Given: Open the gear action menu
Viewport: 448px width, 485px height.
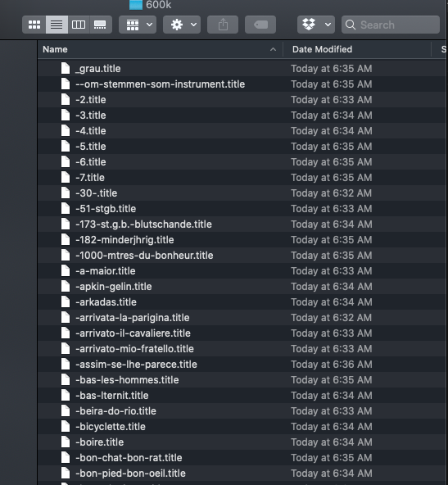Looking at the screenshot, I should point(182,25).
